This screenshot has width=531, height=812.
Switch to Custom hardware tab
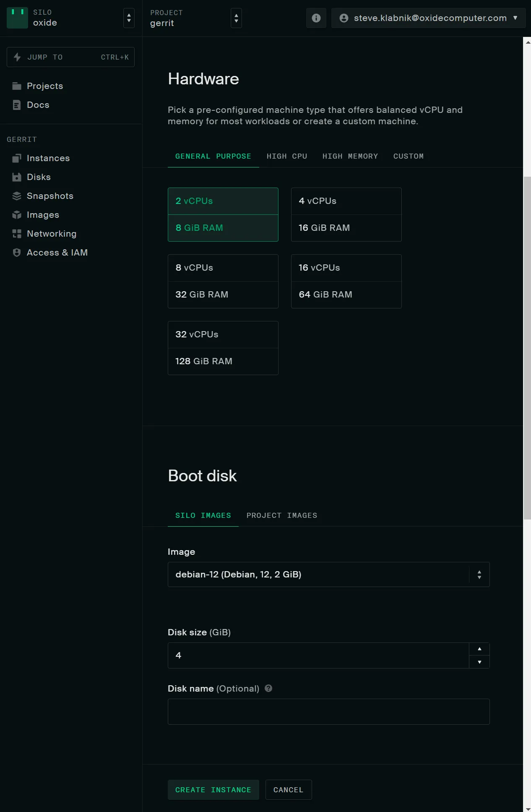click(x=409, y=156)
